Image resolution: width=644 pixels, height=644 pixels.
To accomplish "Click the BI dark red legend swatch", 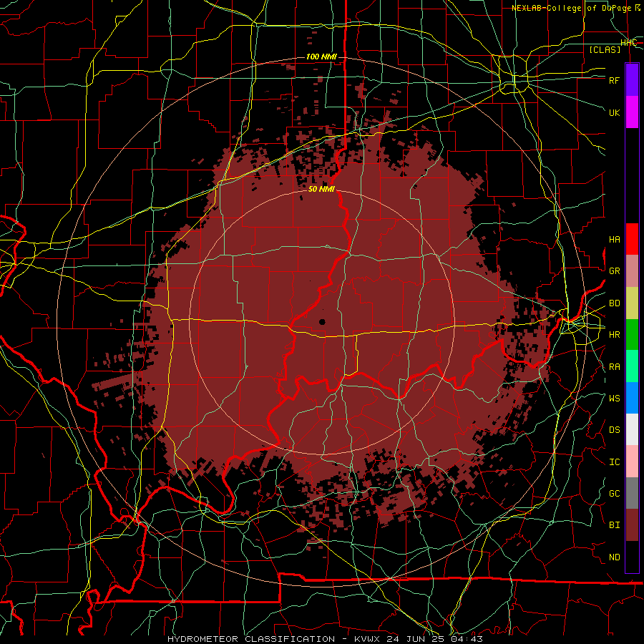I will point(632,525).
